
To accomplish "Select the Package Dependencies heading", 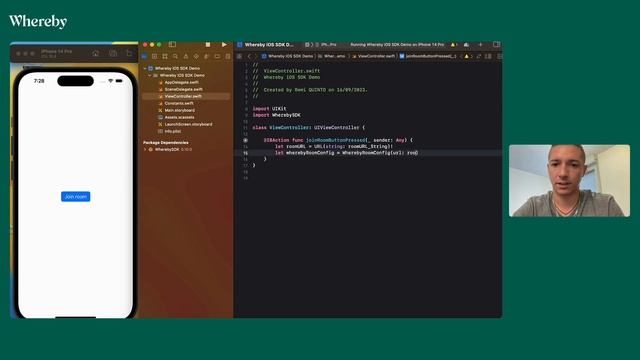I will click(166, 142).
